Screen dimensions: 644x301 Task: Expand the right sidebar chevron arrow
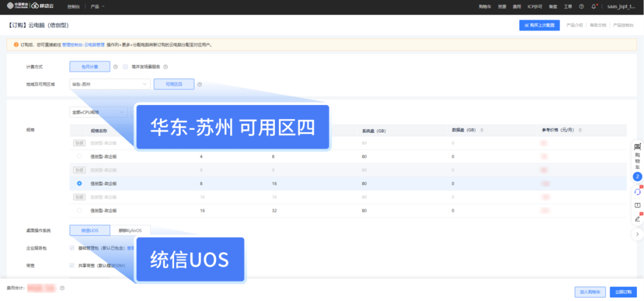(x=637, y=234)
